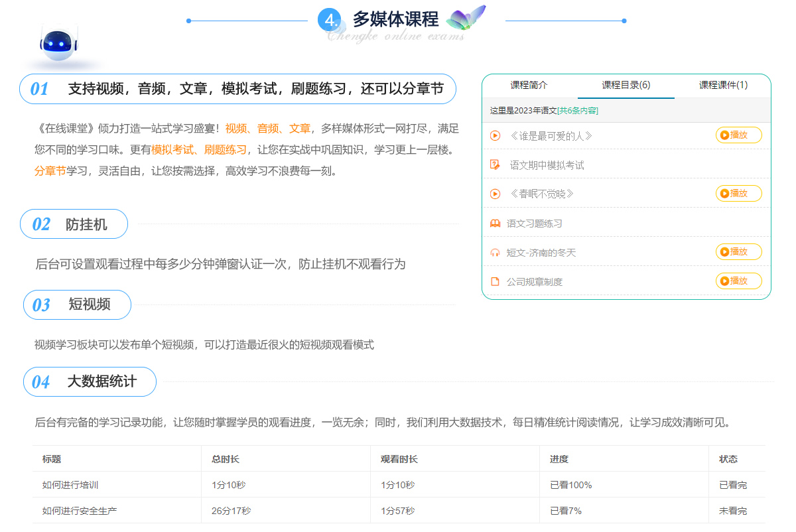Screen dimensions: 796x532
Task: Select the 课程课件(1) tab
Action: (723, 85)
